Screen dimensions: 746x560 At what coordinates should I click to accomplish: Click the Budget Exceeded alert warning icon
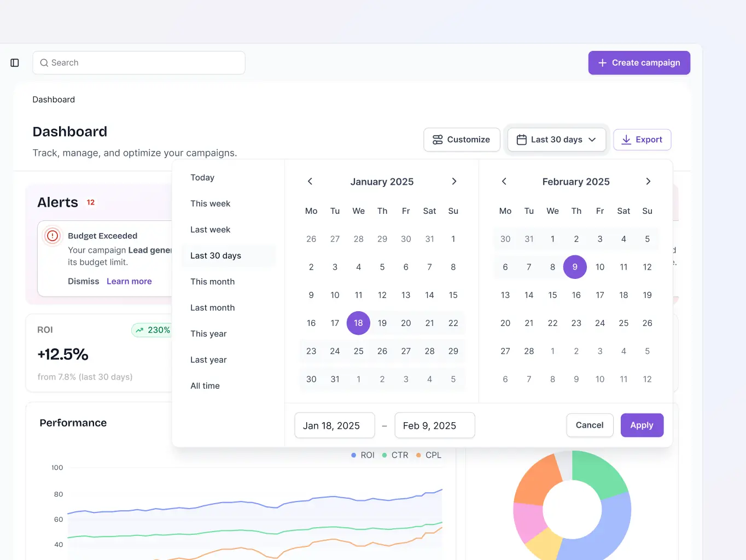tap(52, 236)
